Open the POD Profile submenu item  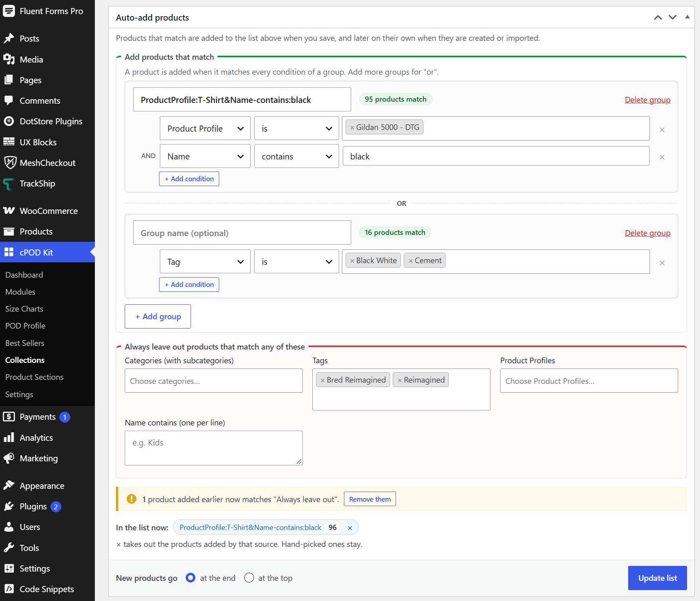click(25, 326)
